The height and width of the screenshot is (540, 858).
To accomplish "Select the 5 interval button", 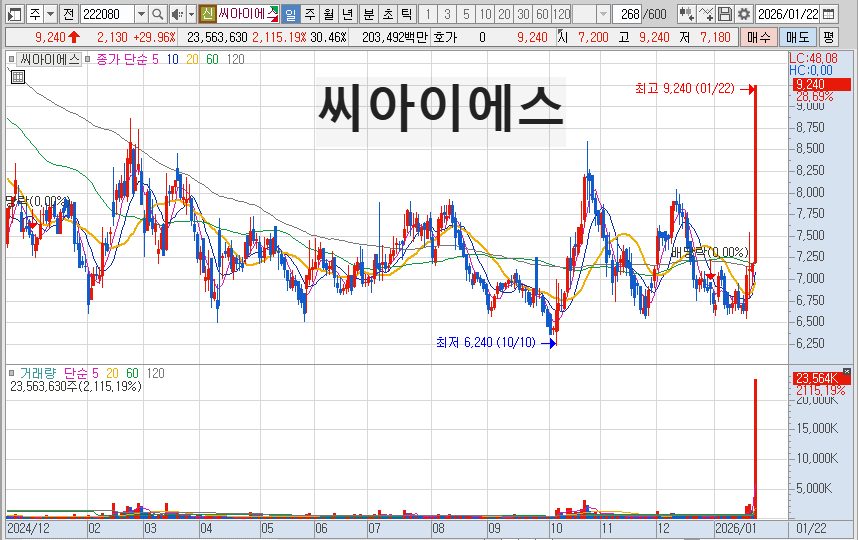I will pyautogui.click(x=466, y=14).
